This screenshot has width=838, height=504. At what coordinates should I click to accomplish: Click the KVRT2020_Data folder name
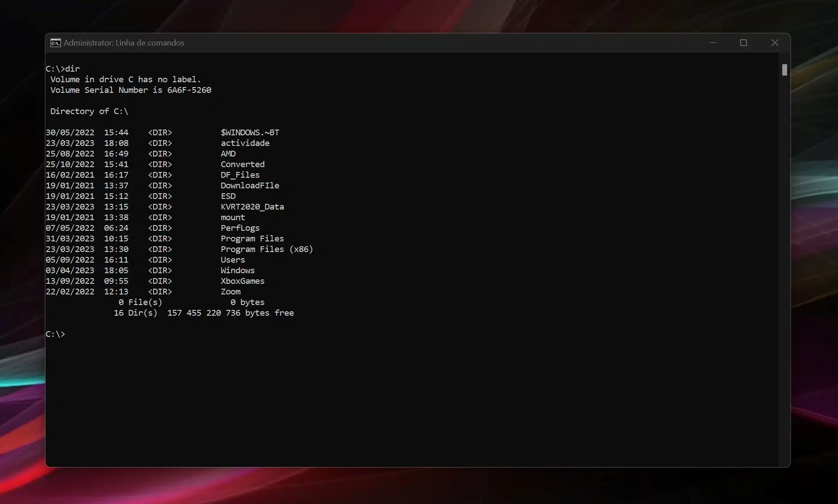tap(252, 206)
